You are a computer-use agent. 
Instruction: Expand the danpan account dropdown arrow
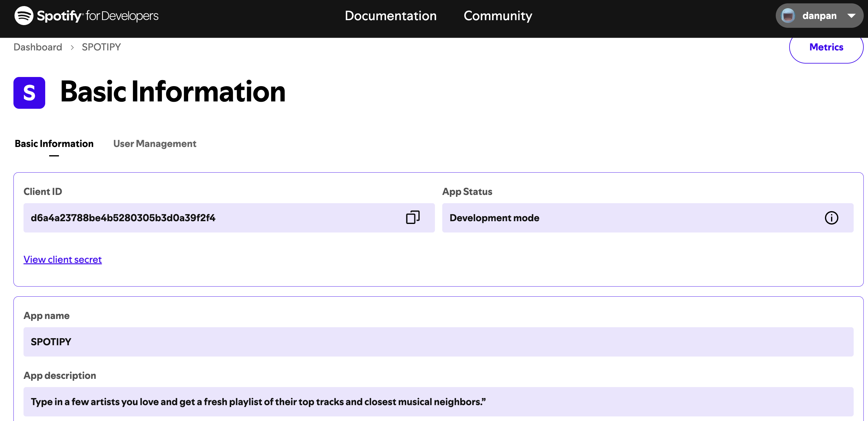(x=851, y=16)
